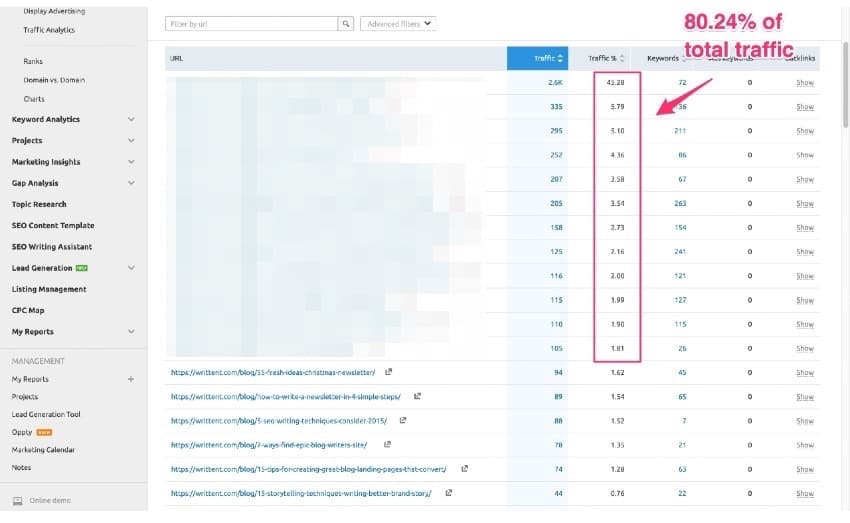
Task: Open external link icon for 15-tips landing pages URL
Action: pyautogui.click(x=464, y=468)
